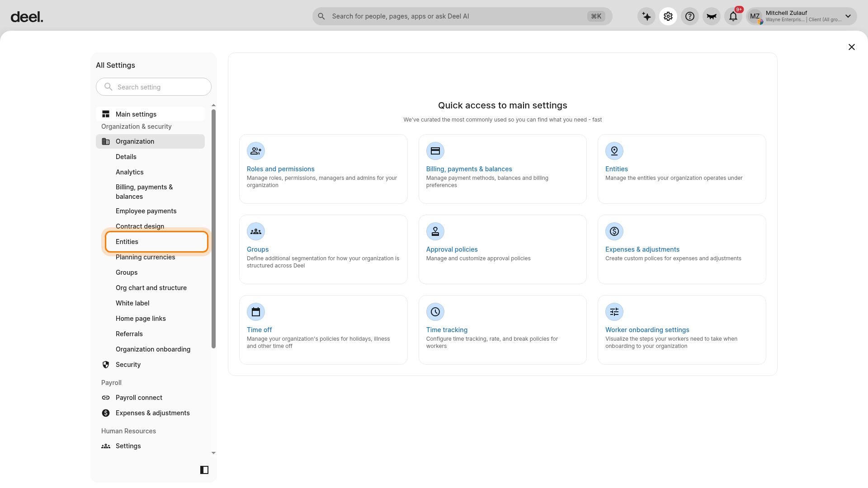Open Contract design settings
868x488 pixels.
click(140, 226)
